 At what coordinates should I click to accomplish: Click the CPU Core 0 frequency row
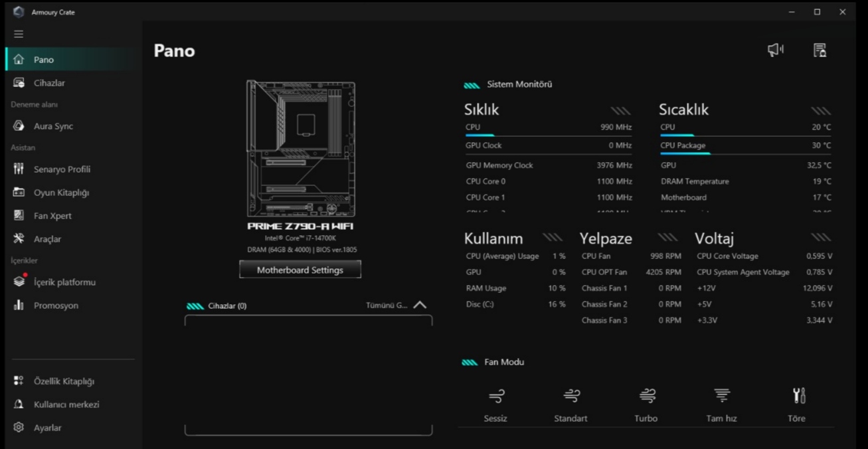tap(549, 181)
